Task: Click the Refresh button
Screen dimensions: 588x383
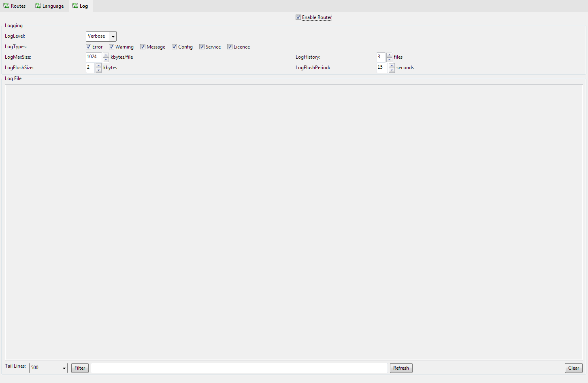Action: tap(401, 368)
